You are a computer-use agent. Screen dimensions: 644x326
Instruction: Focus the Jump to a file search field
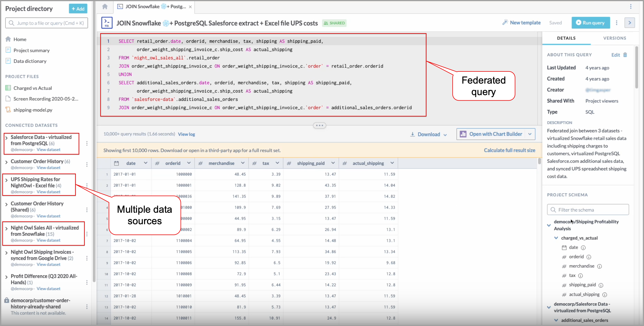click(47, 23)
